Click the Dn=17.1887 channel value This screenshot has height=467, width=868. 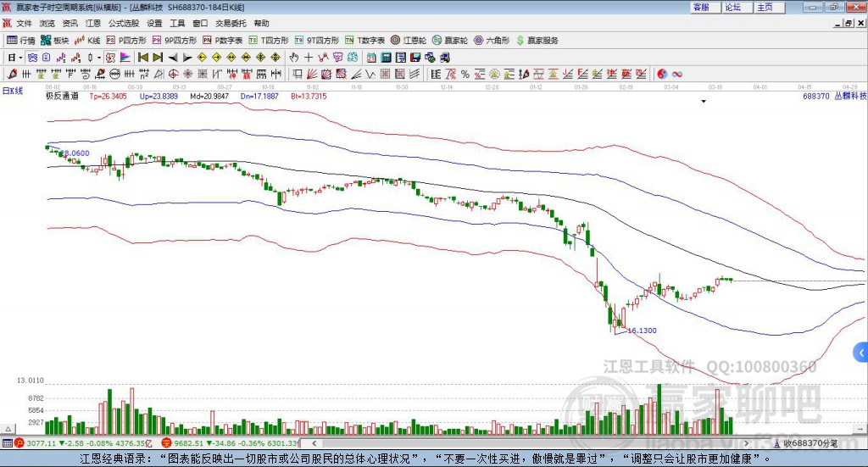[259, 96]
